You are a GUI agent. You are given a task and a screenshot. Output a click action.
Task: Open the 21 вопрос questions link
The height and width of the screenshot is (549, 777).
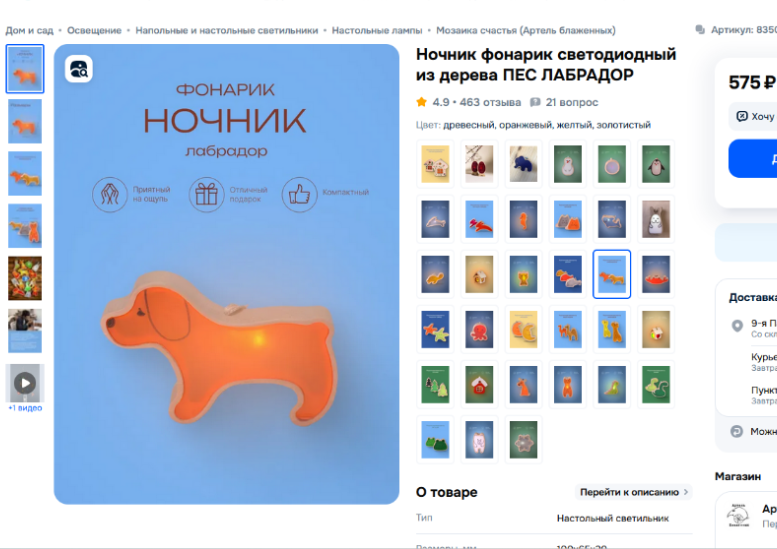[572, 102]
